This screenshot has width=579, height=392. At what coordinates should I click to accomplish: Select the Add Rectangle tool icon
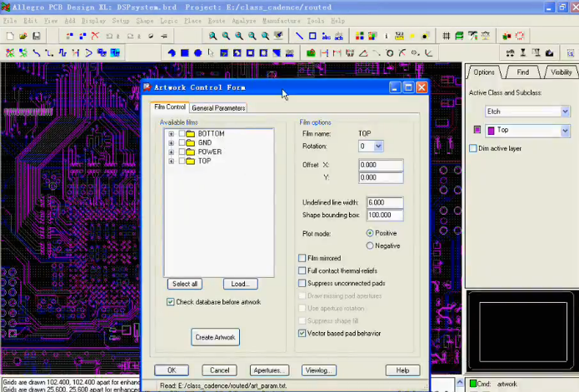312,36
